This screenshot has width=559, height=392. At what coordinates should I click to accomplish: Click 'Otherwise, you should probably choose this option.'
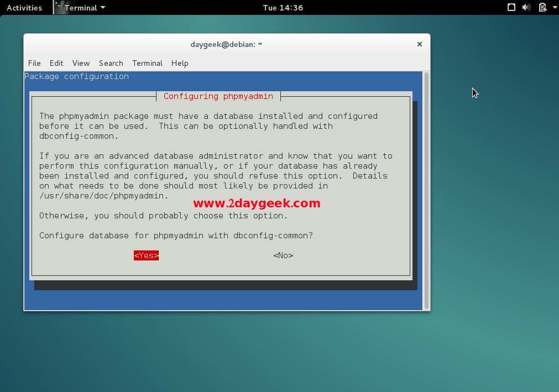[x=163, y=216]
